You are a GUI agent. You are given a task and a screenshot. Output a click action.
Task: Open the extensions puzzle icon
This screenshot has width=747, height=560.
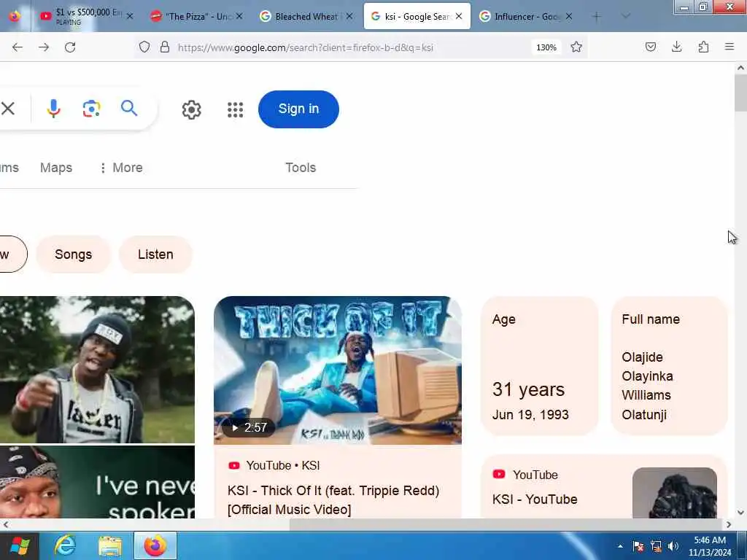[703, 47]
